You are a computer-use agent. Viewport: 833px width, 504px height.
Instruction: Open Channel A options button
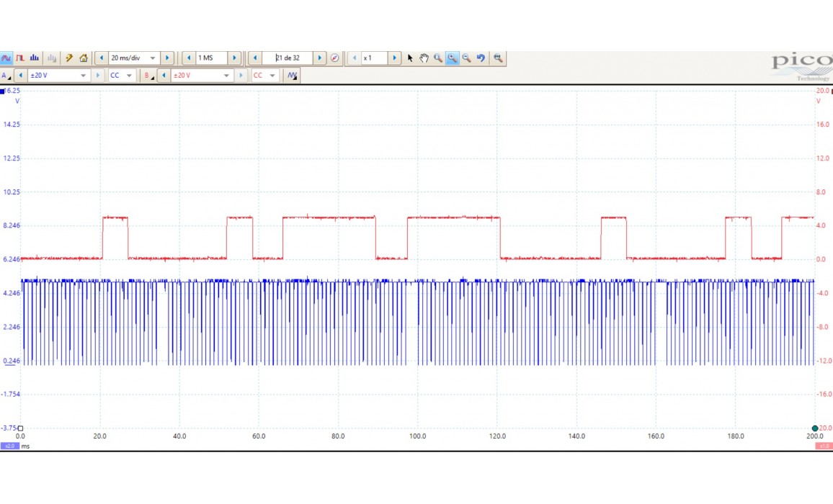point(6,76)
